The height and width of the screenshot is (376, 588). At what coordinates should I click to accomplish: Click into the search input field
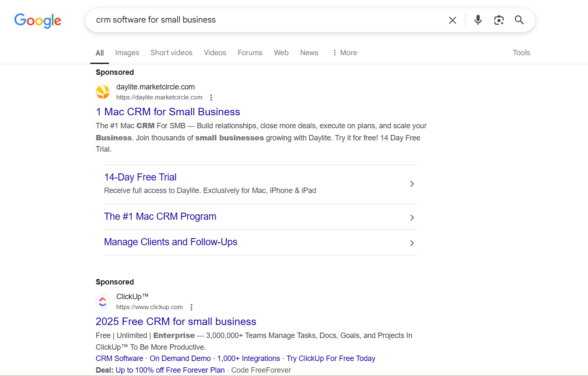(x=267, y=20)
